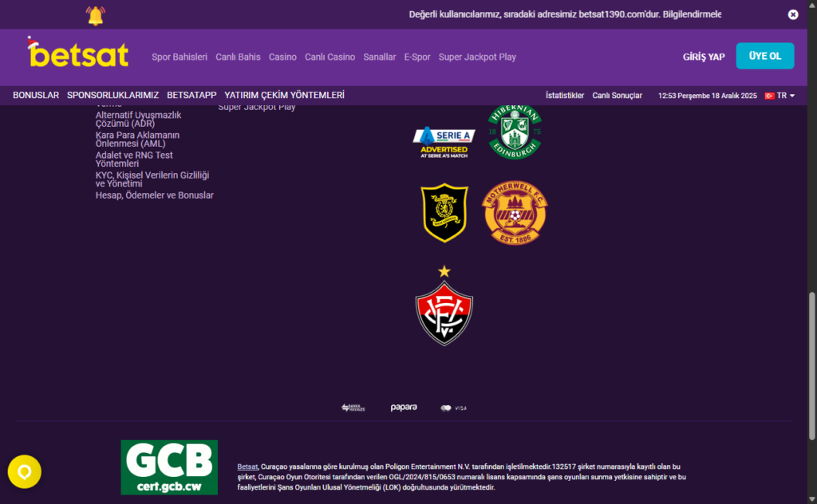Click the GCB cert.gcb.cw certificate badge

click(169, 467)
